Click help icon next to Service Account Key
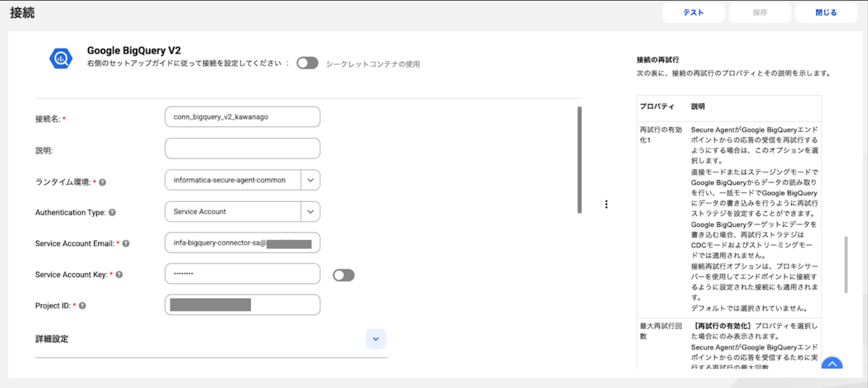Image resolution: width=868 pixels, height=388 pixels. point(119,275)
